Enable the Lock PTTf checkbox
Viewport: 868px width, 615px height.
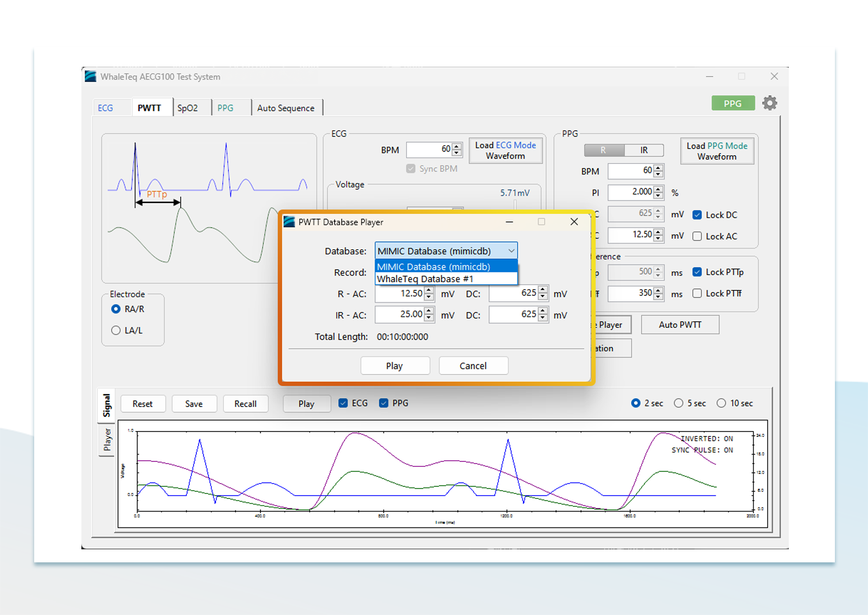(x=697, y=293)
